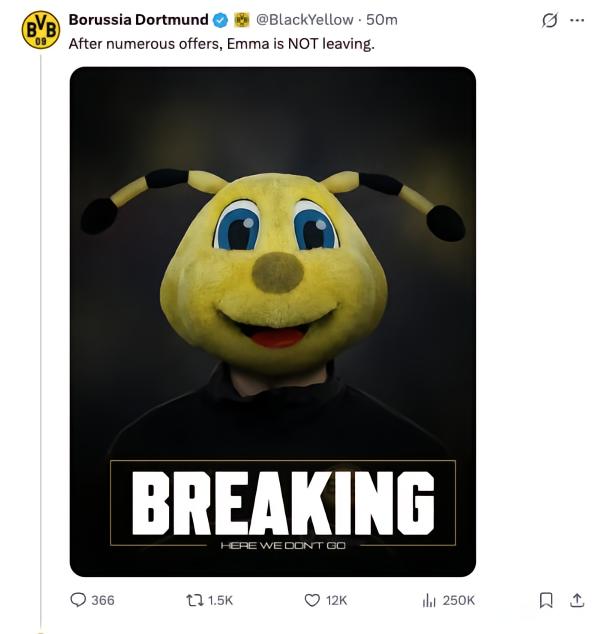Image resolution: width=600 pixels, height=634 pixels.
Task: Click the Grok slashed-circle icon
Action: click(x=550, y=20)
